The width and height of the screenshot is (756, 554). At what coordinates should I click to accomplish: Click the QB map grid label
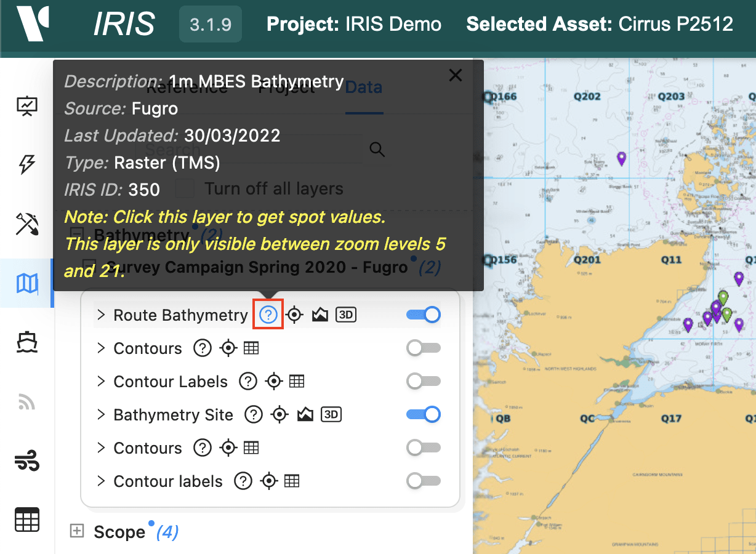[x=503, y=419]
